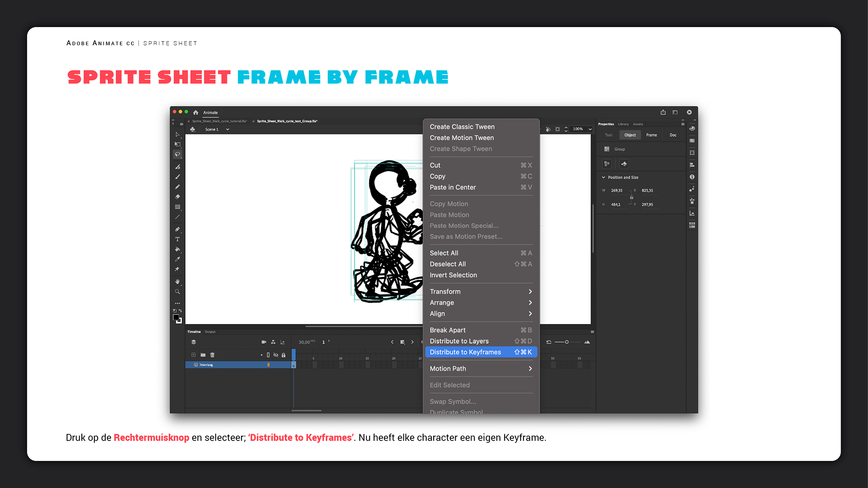Toggle the width-height link lock

point(632,197)
